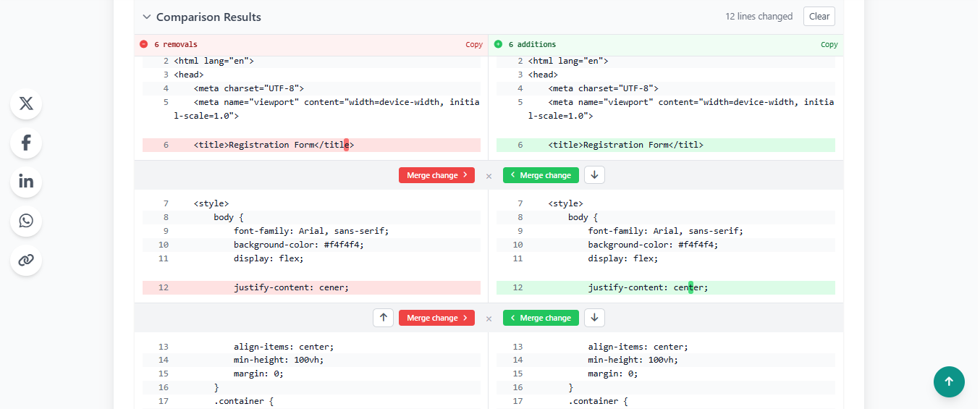Image resolution: width=980 pixels, height=409 pixels.
Task: Select removed line 'justify-content: cener;'
Action: click(311, 287)
